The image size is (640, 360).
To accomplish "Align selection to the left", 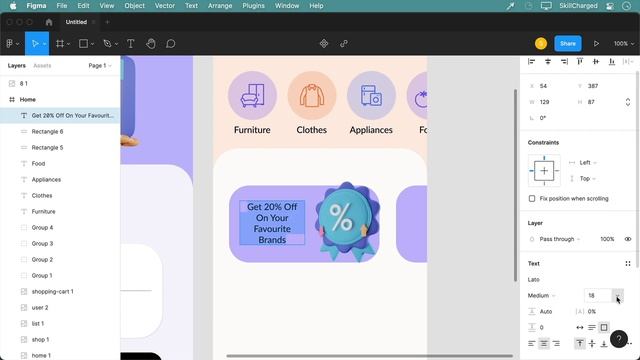I will coord(531,62).
